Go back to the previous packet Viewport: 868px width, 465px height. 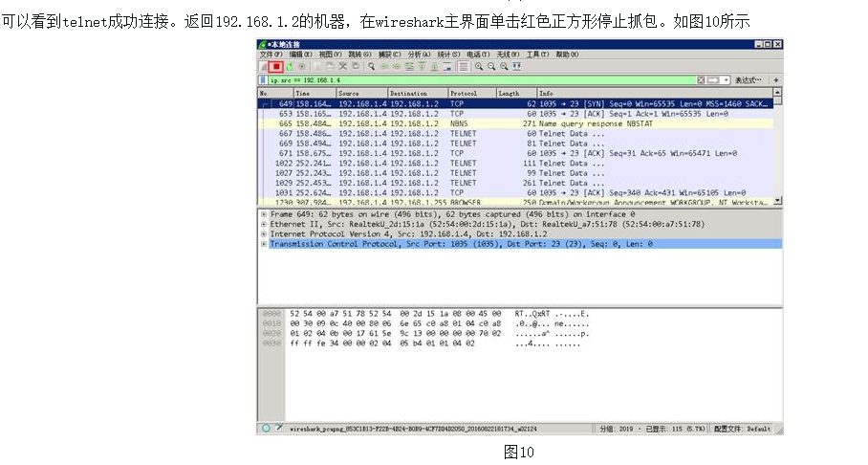pyautogui.click(x=384, y=67)
